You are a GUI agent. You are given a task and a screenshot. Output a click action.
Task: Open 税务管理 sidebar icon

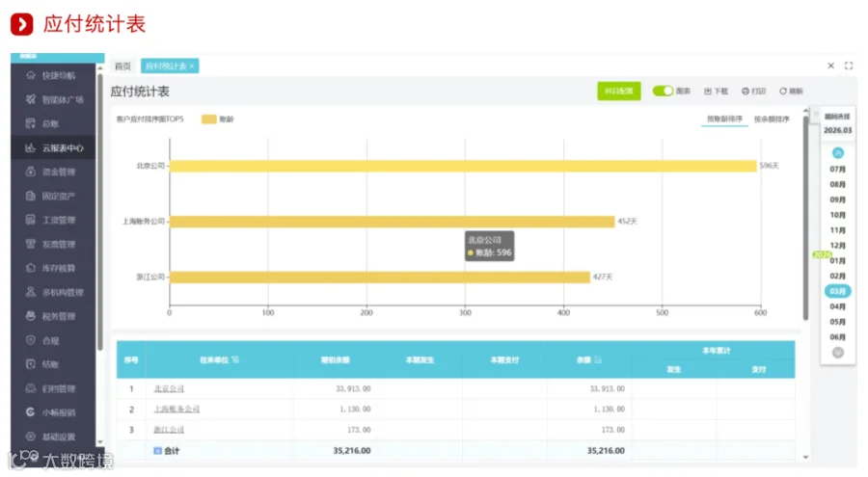[31, 316]
